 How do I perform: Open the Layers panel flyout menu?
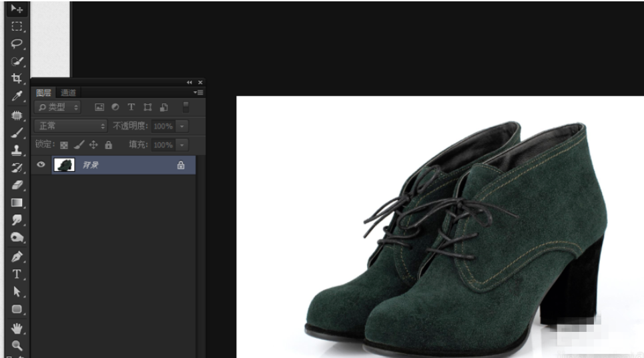pos(198,92)
